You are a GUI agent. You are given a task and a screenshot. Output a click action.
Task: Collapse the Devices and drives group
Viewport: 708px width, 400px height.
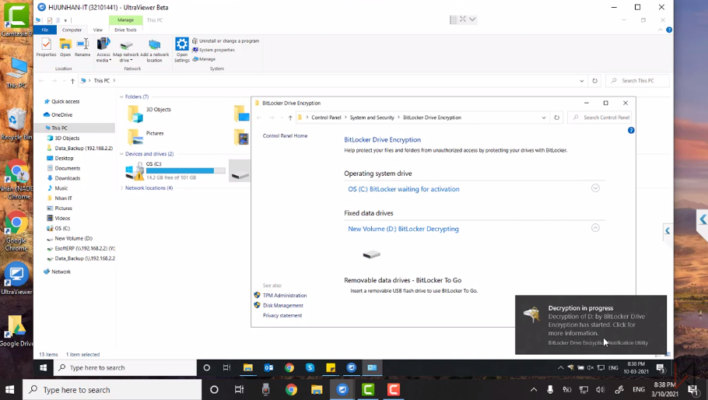tap(121, 154)
